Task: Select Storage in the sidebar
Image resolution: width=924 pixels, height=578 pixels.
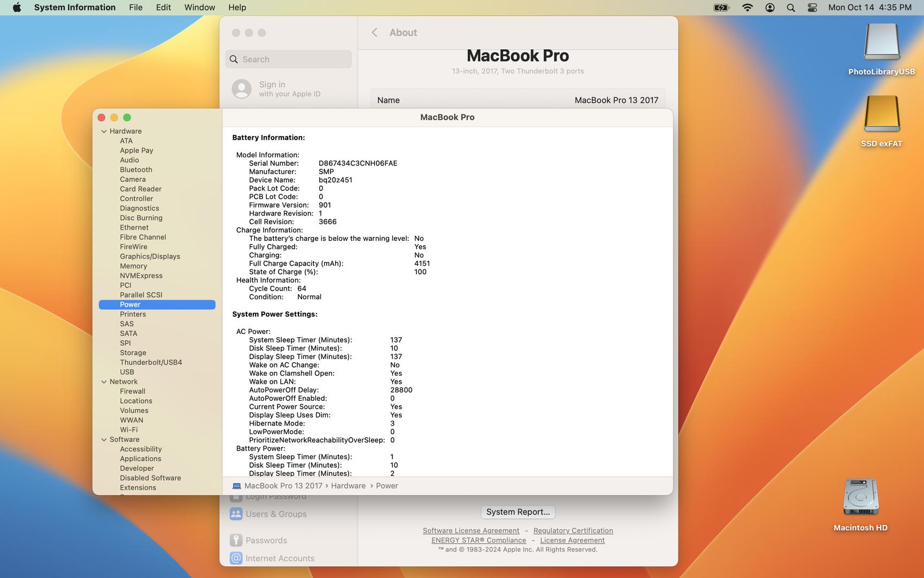Action: click(x=133, y=353)
